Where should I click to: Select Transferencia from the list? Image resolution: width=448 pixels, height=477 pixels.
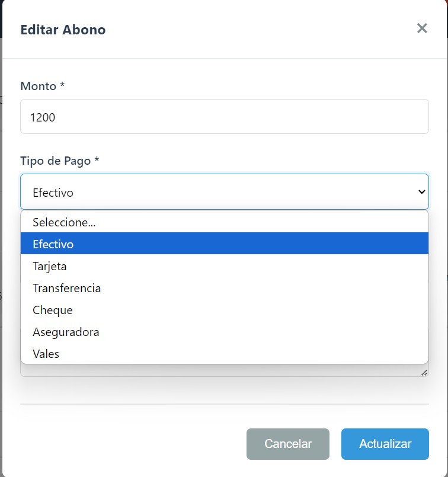tap(224, 288)
